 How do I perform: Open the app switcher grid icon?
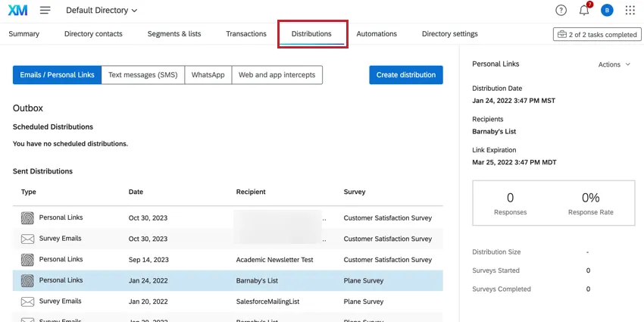click(630, 11)
